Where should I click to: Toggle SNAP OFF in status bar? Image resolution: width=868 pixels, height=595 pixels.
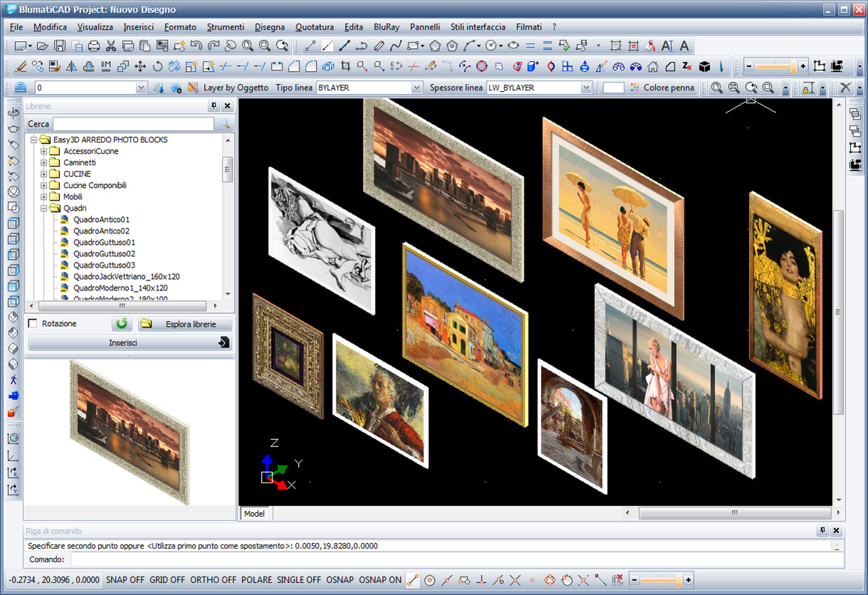tap(125, 580)
